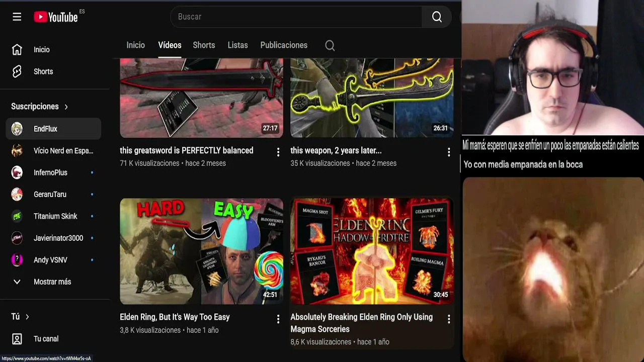Click the Shorts icon in sidebar
This screenshot has height=362, width=644.
tap(17, 71)
